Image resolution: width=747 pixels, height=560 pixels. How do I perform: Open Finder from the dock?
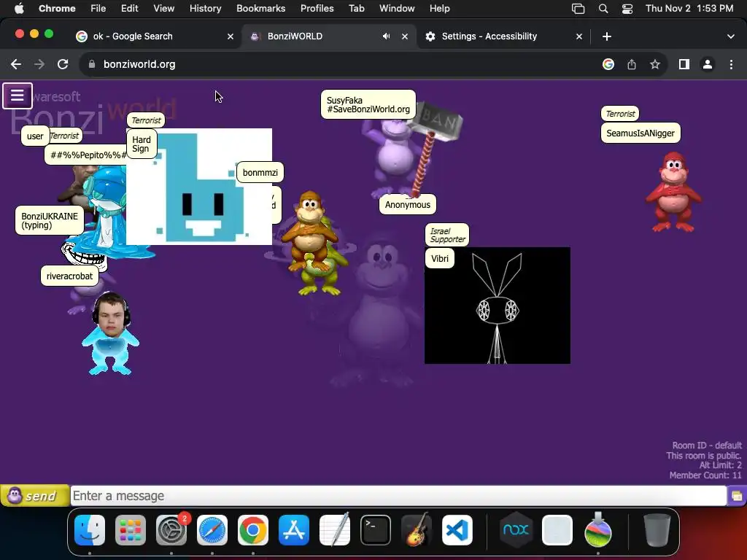tap(90, 530)
